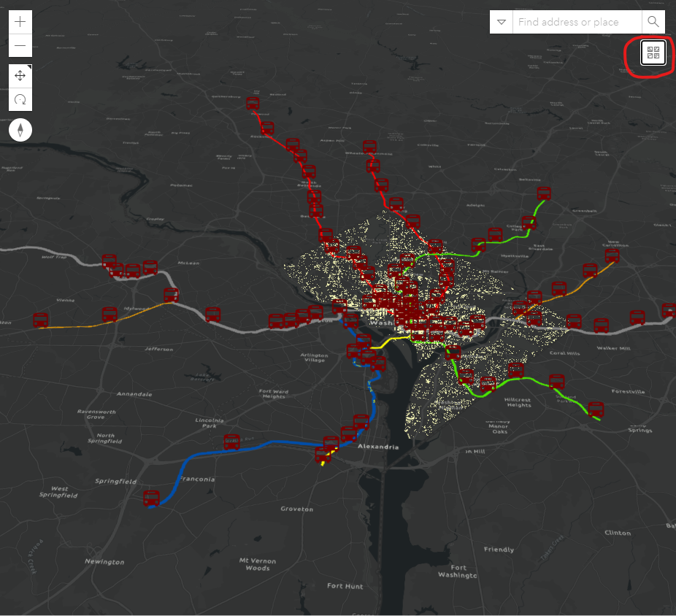Select the station icon at blue line's southern end
The image size is (676, 616).
click(152, 498)
